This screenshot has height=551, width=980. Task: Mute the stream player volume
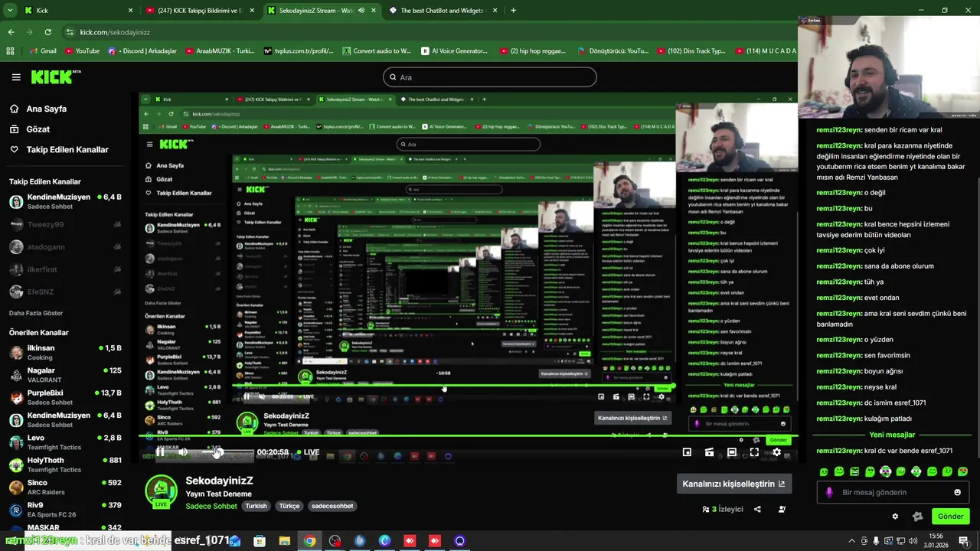coord(182,452)
